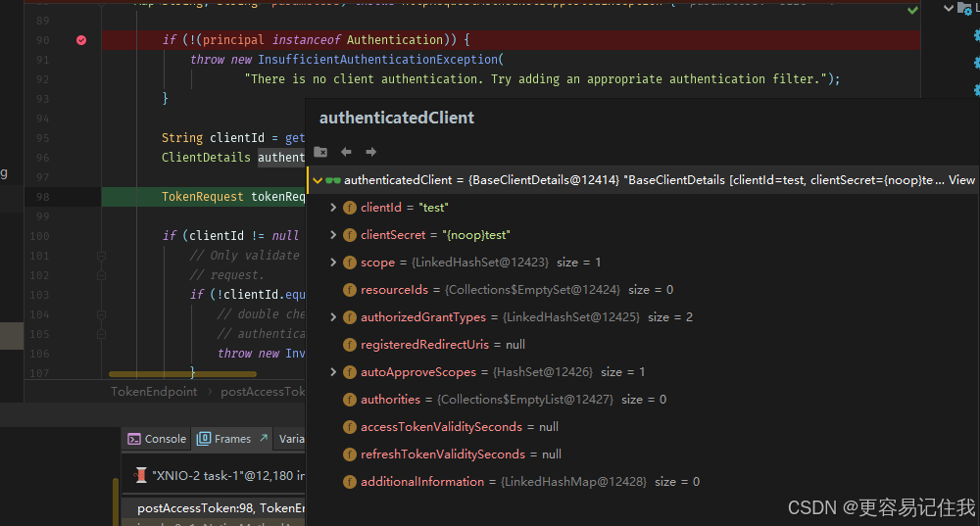Click the clientId variable on line 95

pyautogui.click(x=237, y=137)
